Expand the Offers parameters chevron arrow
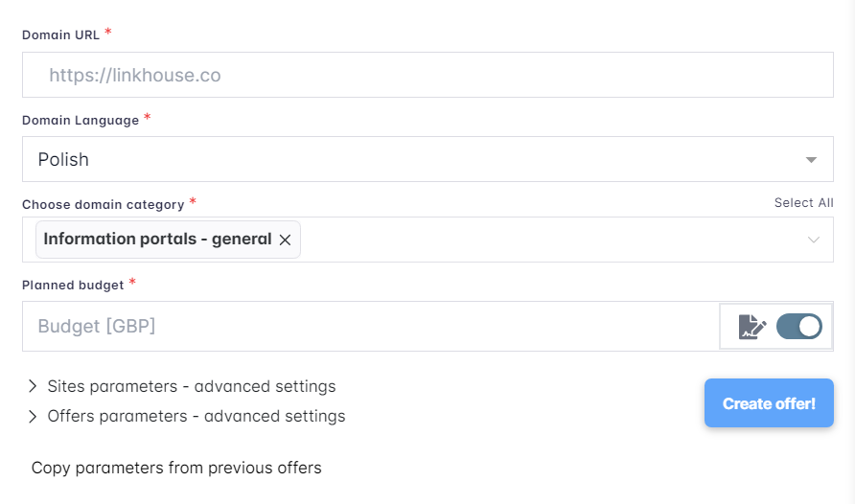The width and height of the screenshot is (855, 504). 33,417
